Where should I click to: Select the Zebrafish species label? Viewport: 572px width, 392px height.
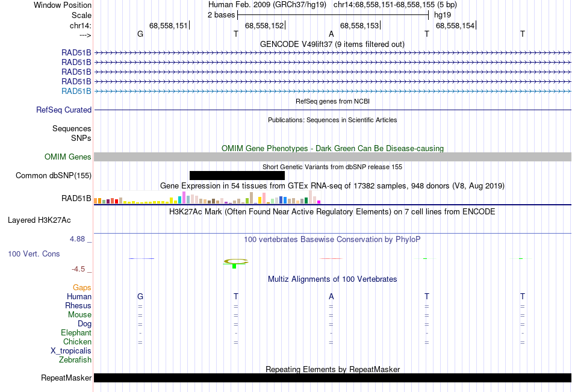click(75, 359)
